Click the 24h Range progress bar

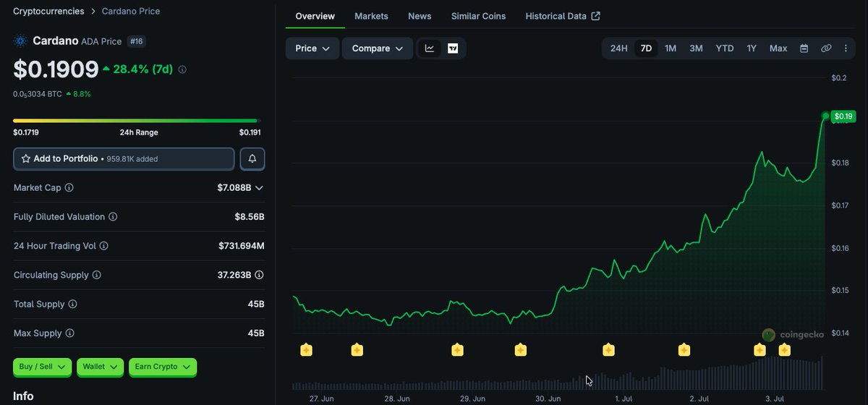[137, 121]
